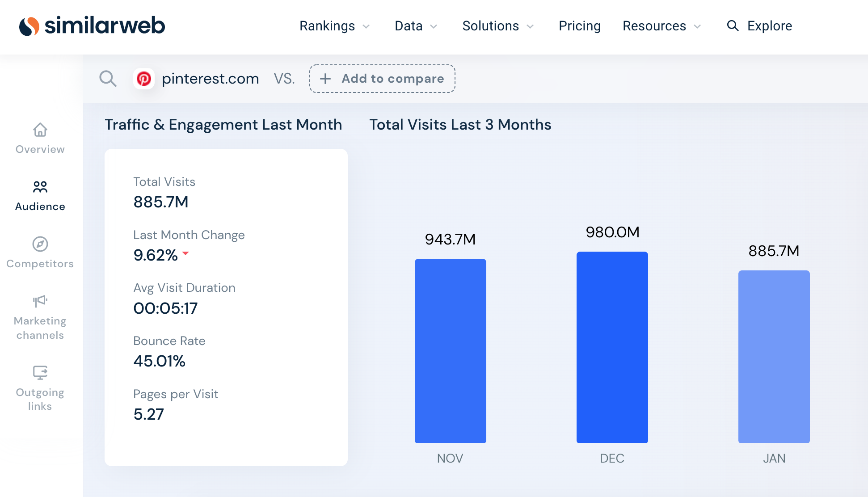Image resolution: width=868 pixels, height=497 pixels.
Task: Click the Similarweb logo
Action: (92, 26)
